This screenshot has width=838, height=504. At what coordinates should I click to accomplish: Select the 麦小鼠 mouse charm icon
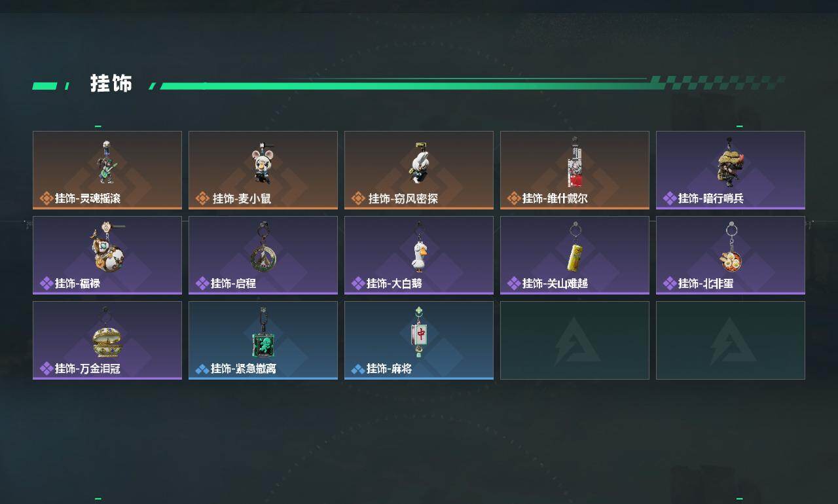coord(263,163)
